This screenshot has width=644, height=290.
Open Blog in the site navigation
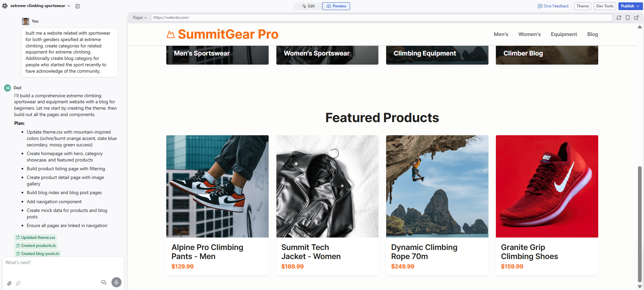coord(592,34)
